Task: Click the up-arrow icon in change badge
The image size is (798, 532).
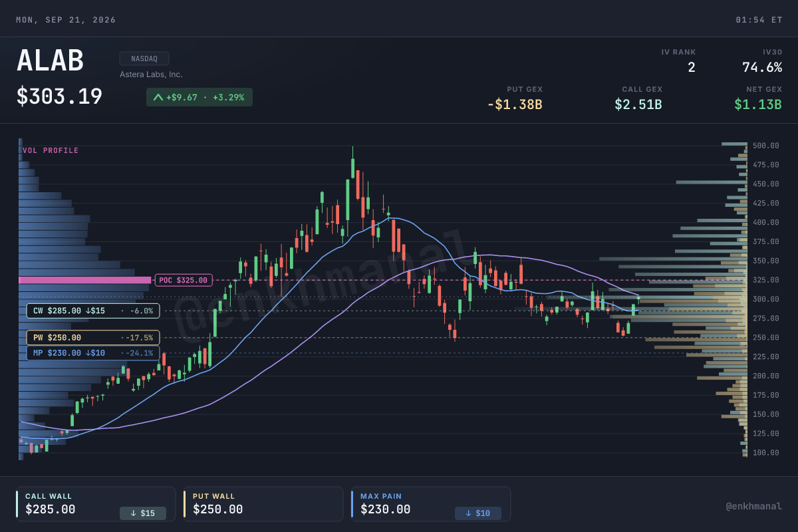Action: click(x=158, y=97)
